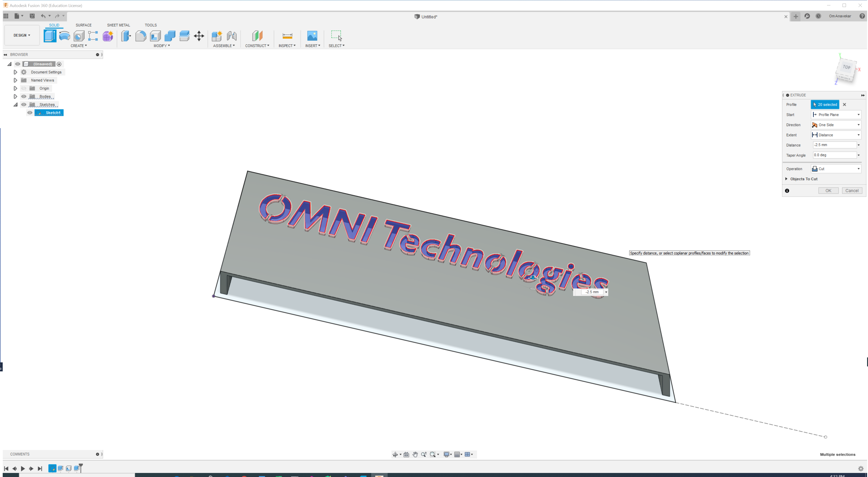Open the SHEET METAL tab
Viewport: 868px width, 477px height.
point(118,25)
